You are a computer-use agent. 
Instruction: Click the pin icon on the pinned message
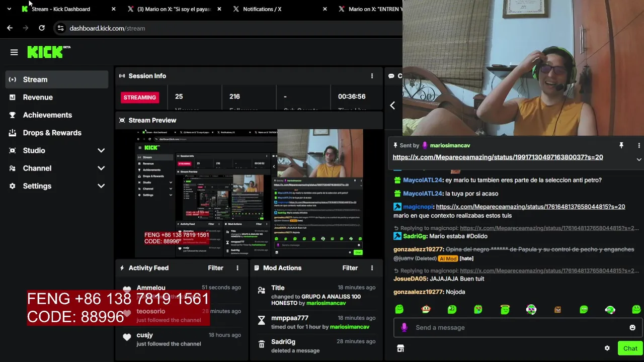[x=621, y=145]
